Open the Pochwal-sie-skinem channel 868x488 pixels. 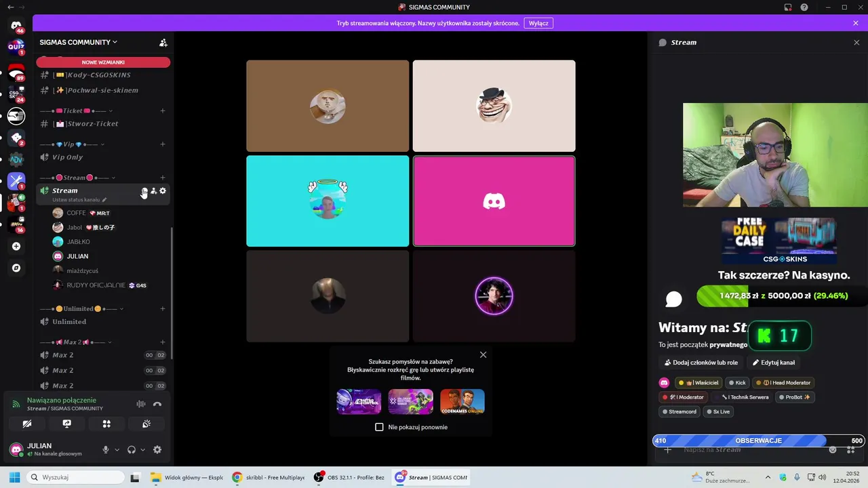click(103, 90)
